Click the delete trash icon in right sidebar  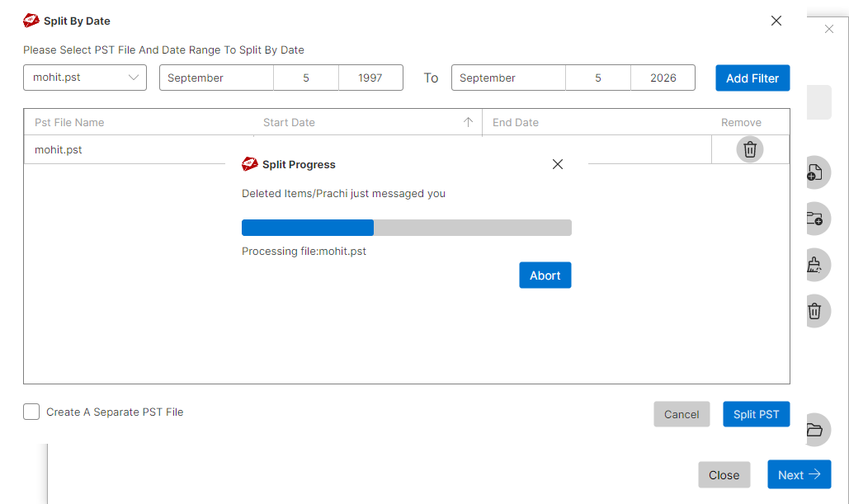814,311
